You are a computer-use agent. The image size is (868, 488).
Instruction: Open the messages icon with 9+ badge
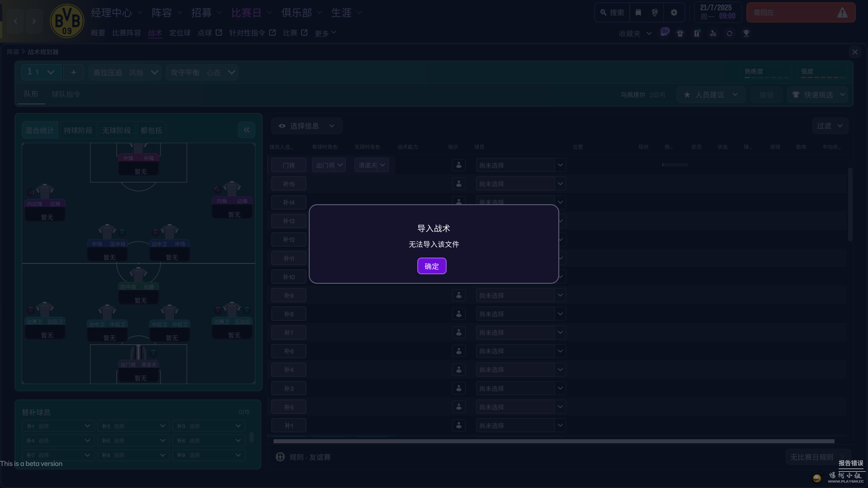pos(664,33)
